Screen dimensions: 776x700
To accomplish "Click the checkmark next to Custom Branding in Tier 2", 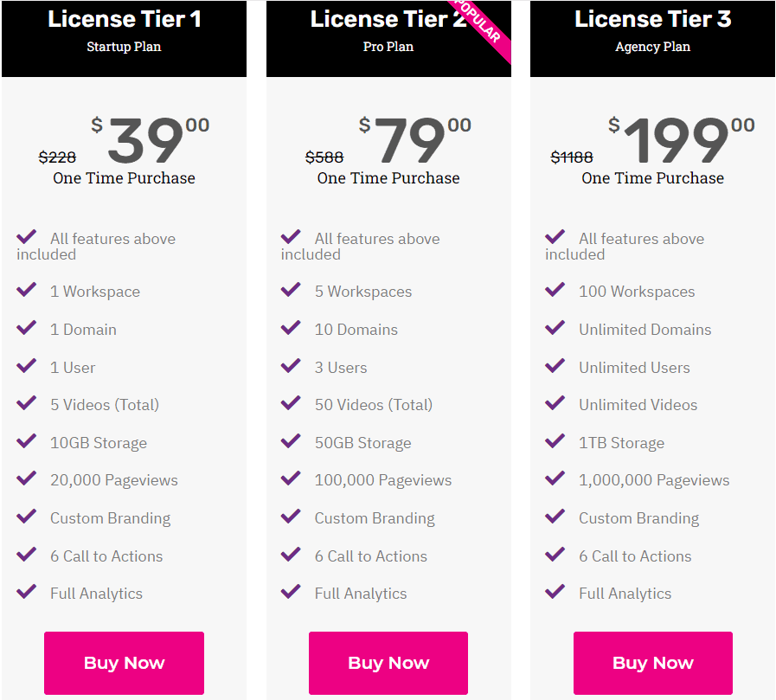I will coord(291,517).
